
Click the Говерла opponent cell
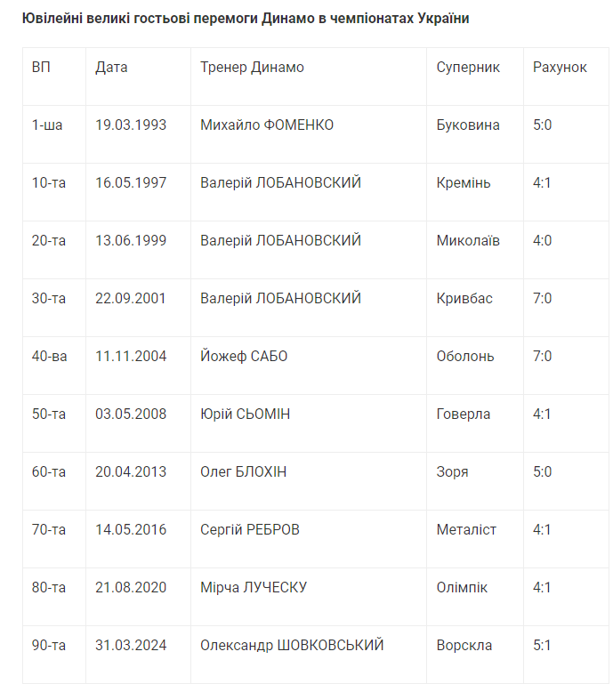click(x=464, y=414)
